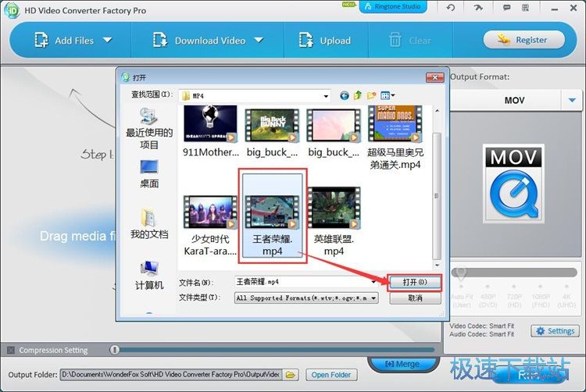Adjust the compression setting slider
The image size is (586, 392).
[x=115, y=351]
